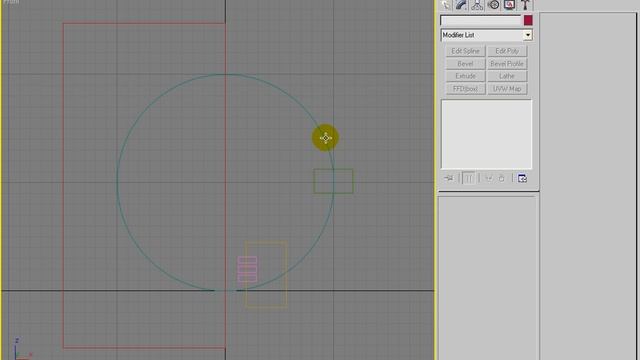Expand the Modifier List dropdown
The width and height of the screenshot is (640, 360).
coord(528,35)
